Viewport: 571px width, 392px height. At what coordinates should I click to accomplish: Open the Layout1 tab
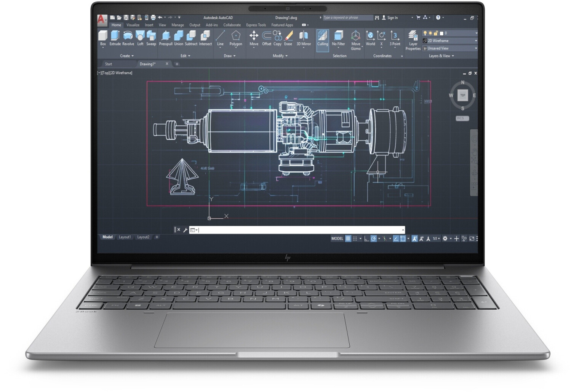tap(125, 237)
